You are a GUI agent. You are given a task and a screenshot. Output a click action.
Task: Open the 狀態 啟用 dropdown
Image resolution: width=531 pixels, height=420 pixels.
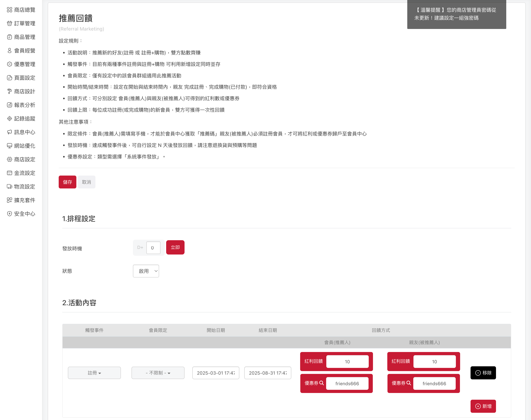pyautogui.click(x=146, y=271)
